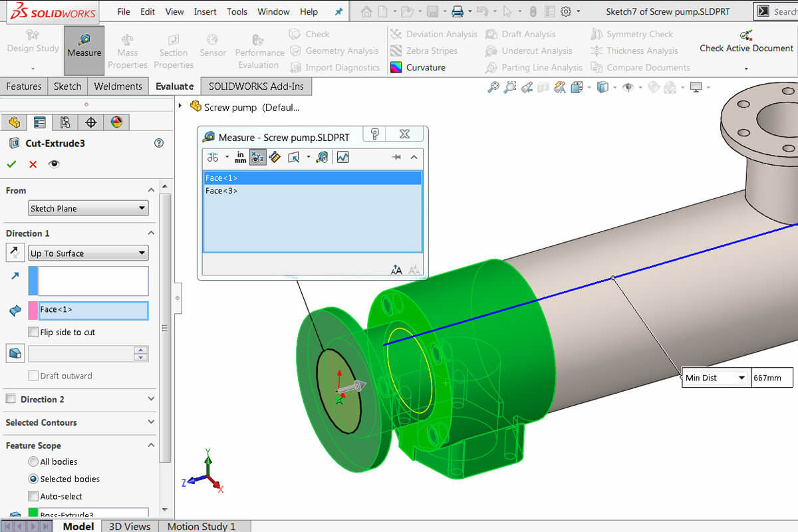Open Cut-Extrude3 PropertyManager help
This screenshot has width=798, height=532.
(x=159, y=143)
